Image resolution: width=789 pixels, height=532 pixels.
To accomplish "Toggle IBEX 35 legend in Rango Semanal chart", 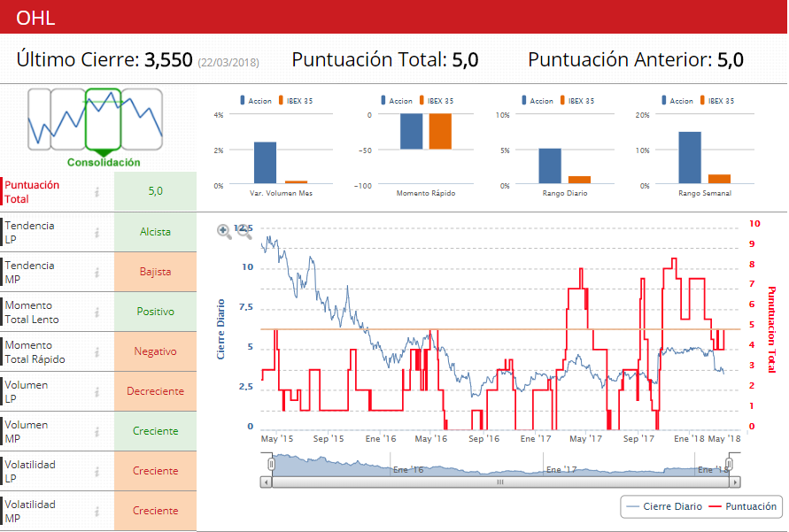I will click(x=717, y=101).
